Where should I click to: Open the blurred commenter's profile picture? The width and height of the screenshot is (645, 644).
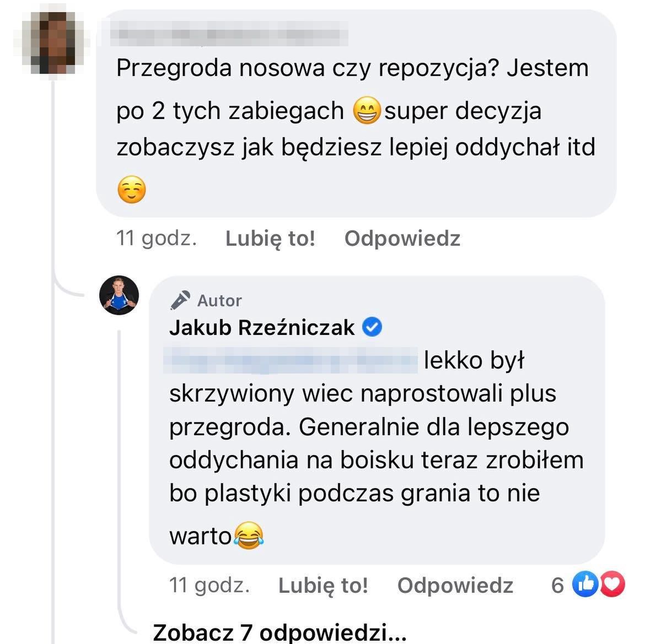(54, 42)
